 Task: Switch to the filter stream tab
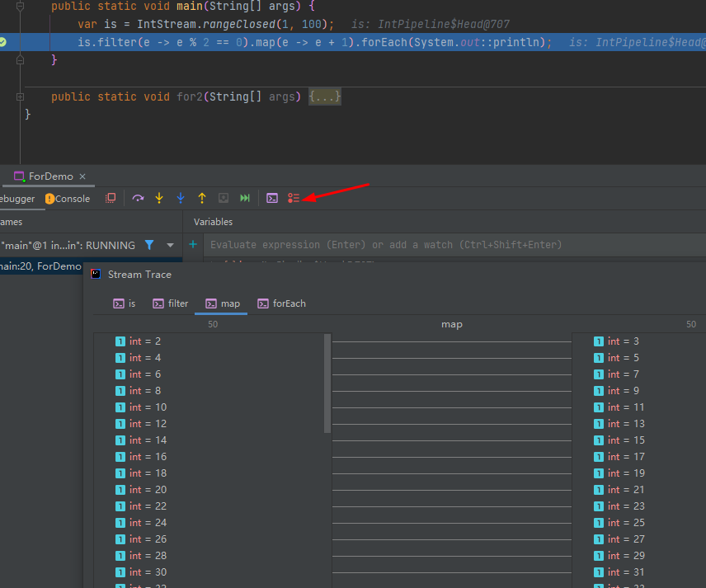pyautogui.click(x=171, y=303)
